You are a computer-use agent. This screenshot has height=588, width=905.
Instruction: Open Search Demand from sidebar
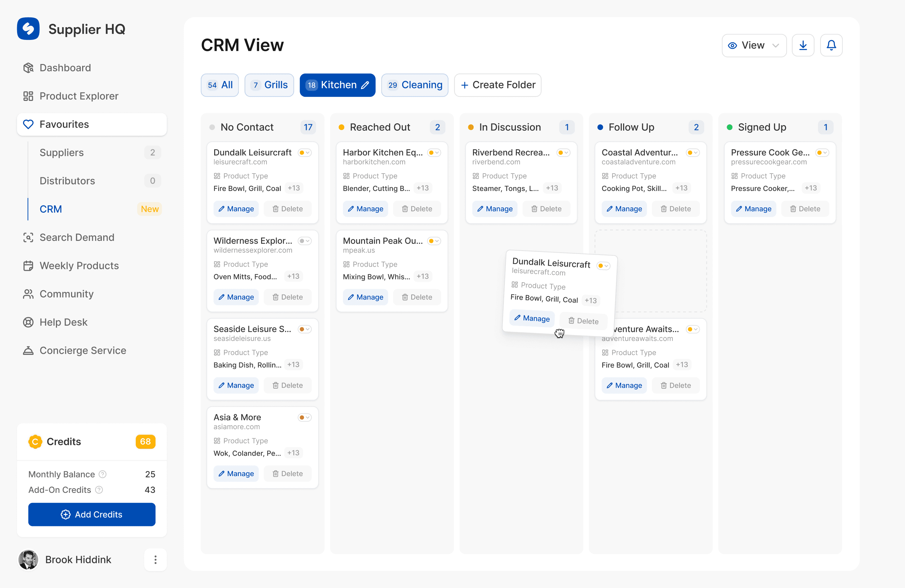tap(77, 237)
